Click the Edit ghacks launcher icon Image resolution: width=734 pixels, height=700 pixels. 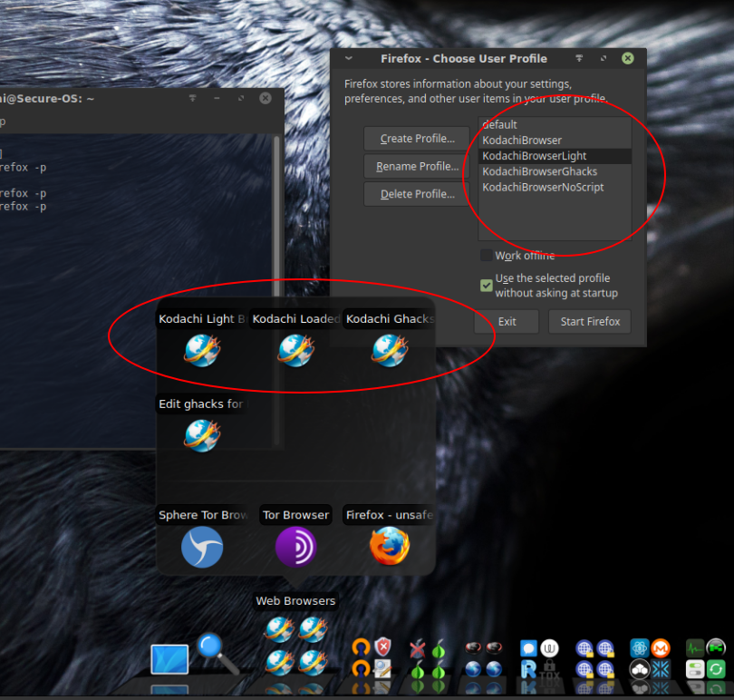[201, 434]
